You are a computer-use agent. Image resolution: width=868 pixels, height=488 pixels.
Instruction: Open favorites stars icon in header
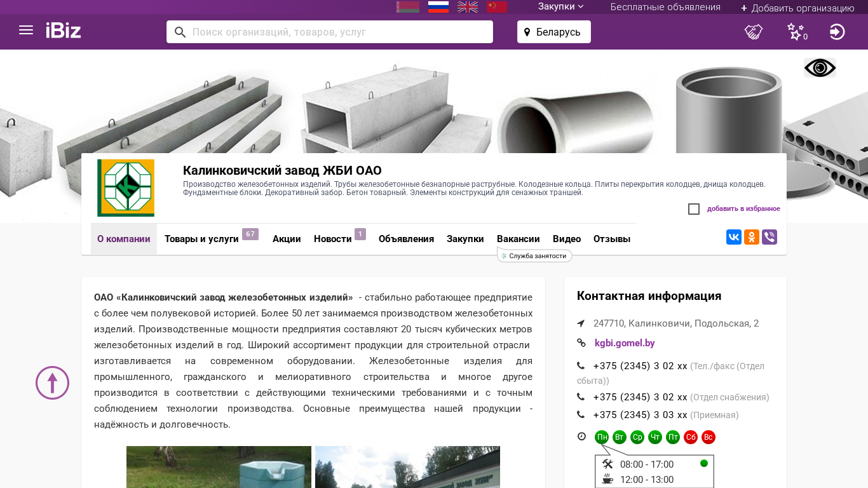[796, 32]
